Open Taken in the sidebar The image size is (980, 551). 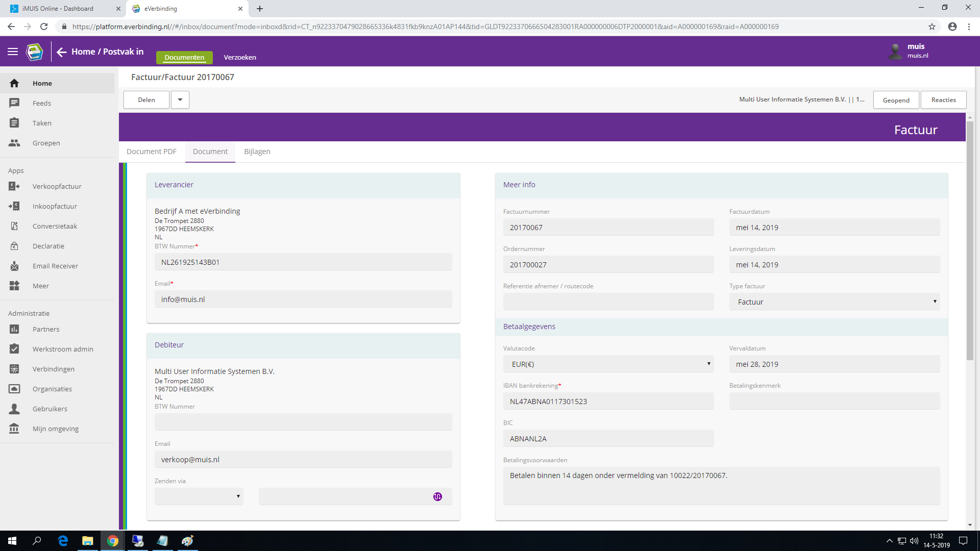click(42, 123)
